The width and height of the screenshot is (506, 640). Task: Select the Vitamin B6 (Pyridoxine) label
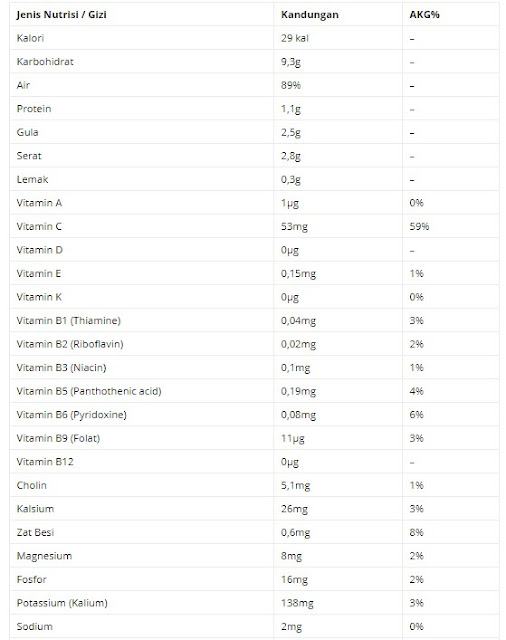click(71, 415)
